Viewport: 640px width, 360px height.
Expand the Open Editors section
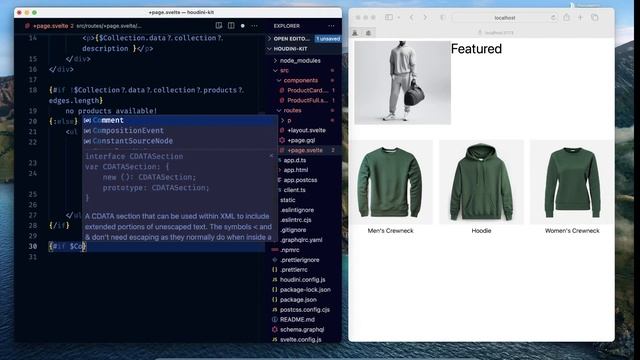tap(269, 39)
